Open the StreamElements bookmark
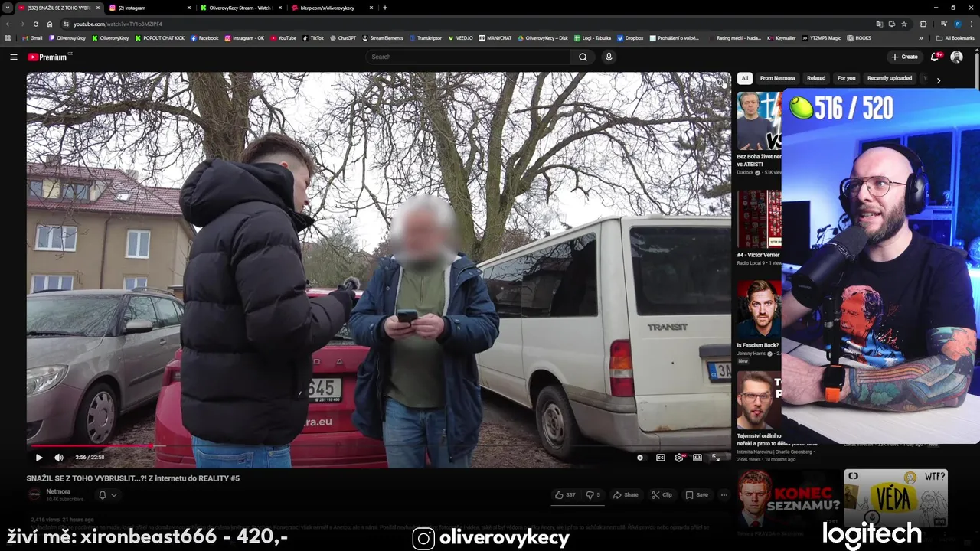The height and width of the screenshot is (551, 980). pos(383,37)
